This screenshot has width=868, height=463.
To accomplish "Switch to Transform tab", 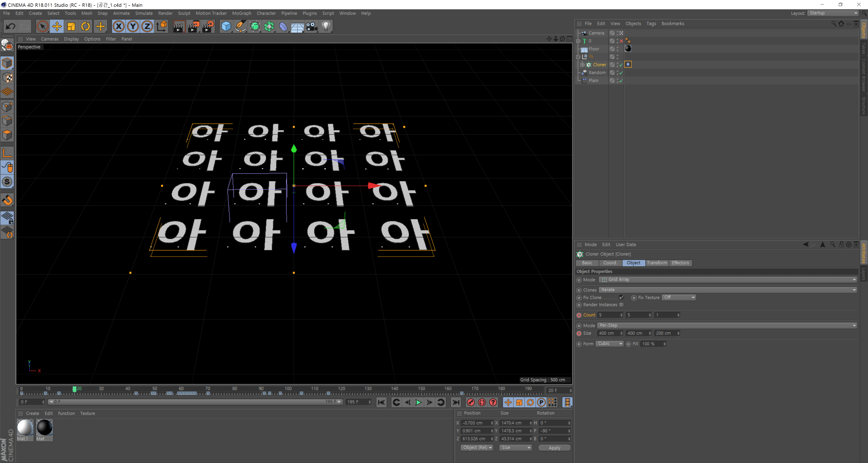I will (x=657, y=263).
